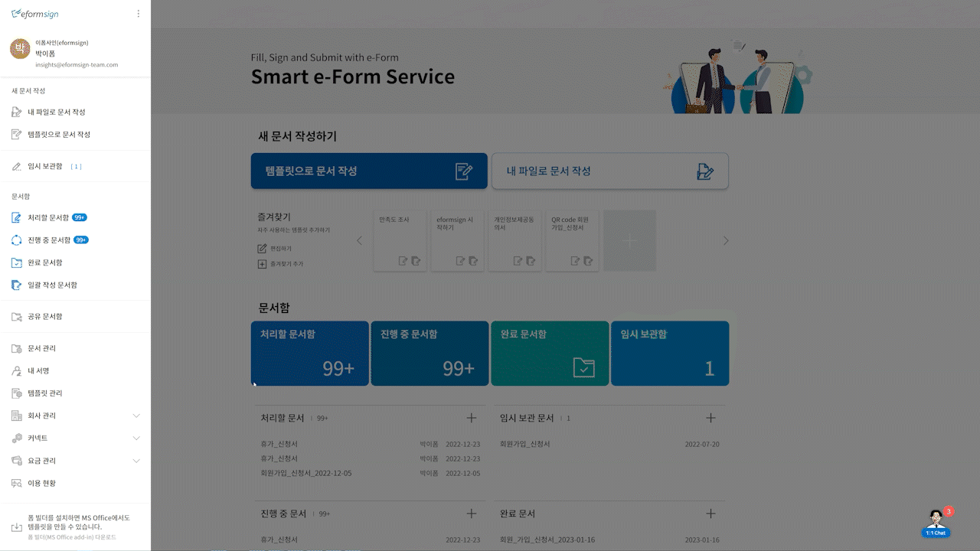Click bulk-write icon on 만족도 조사 card
The height and width of the screenshot is (551, 980).
[416, 261]
